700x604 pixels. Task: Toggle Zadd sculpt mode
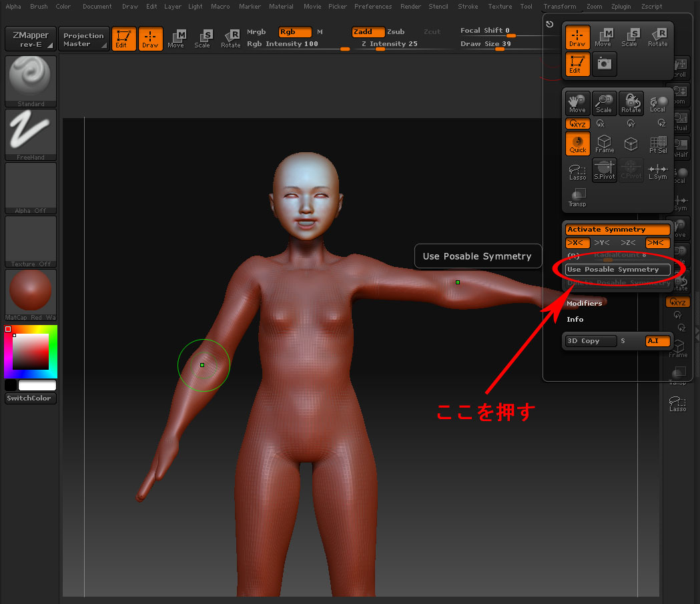[368, 31]
